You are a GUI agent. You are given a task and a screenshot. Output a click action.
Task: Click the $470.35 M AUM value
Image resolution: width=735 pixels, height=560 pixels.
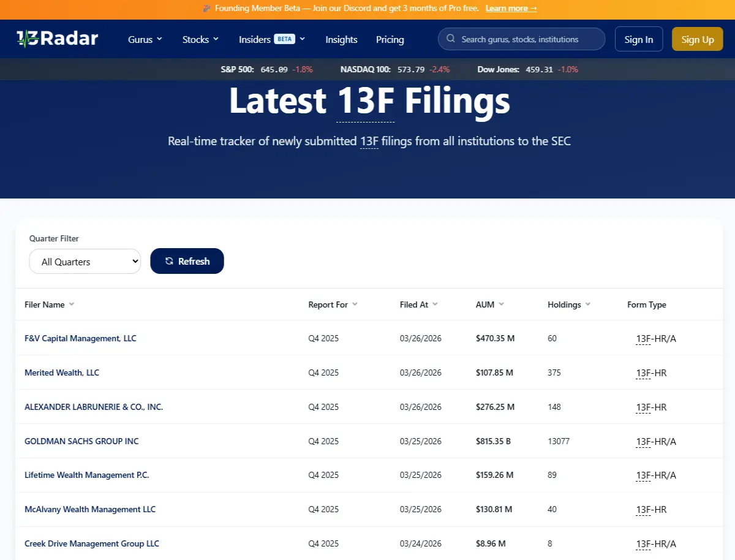(496, 338)
